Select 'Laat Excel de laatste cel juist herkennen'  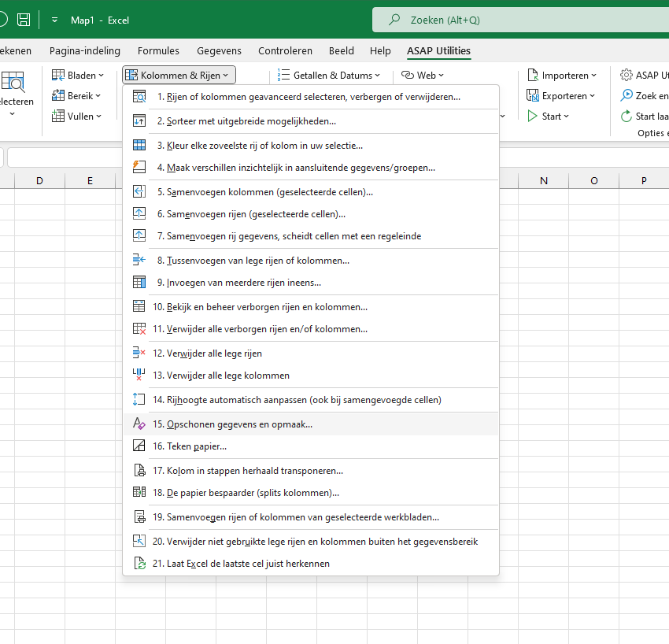pos(248,564)
